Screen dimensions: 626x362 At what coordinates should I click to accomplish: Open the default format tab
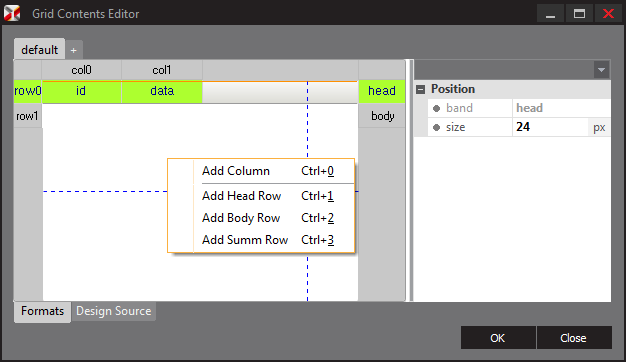pos(40,49)
